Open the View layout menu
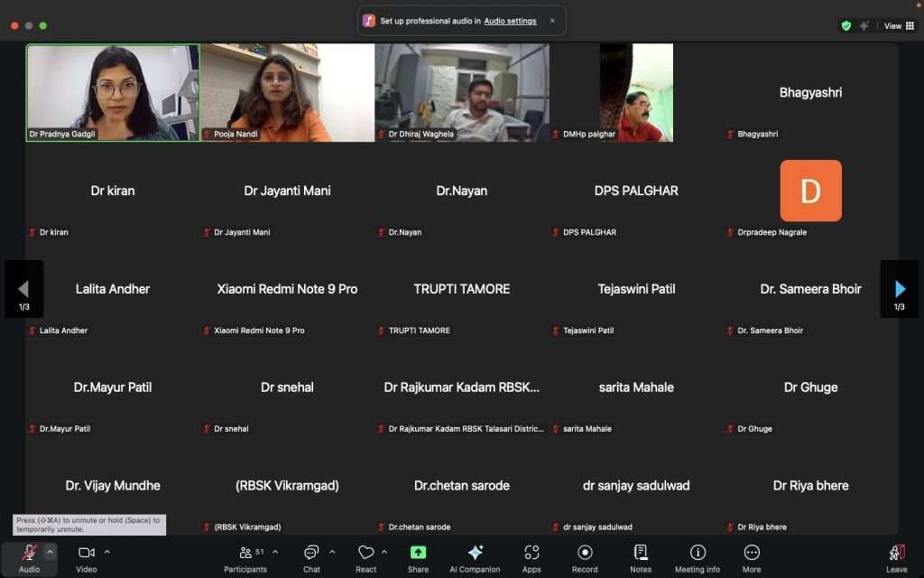The width and height of the screenshot is (924, 578). coord(899,26)
